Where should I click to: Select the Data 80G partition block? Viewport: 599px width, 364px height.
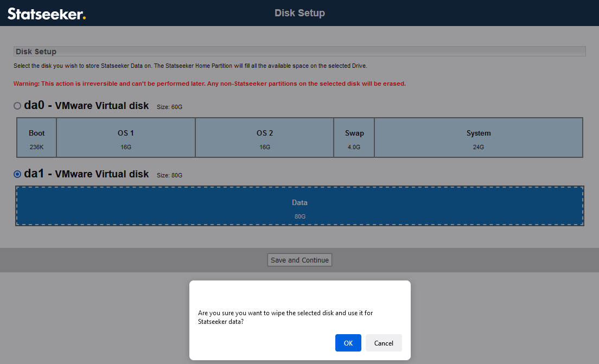click(299, 206)
